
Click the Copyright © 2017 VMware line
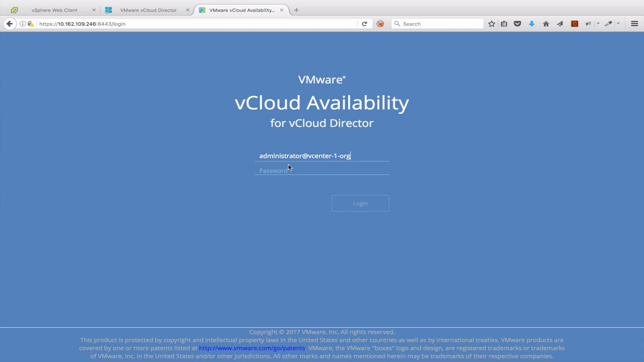(322, 332)
